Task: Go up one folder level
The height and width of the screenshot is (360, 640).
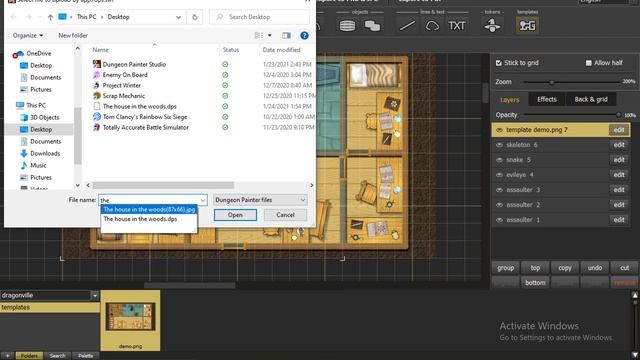Action: tap(50, 17)
